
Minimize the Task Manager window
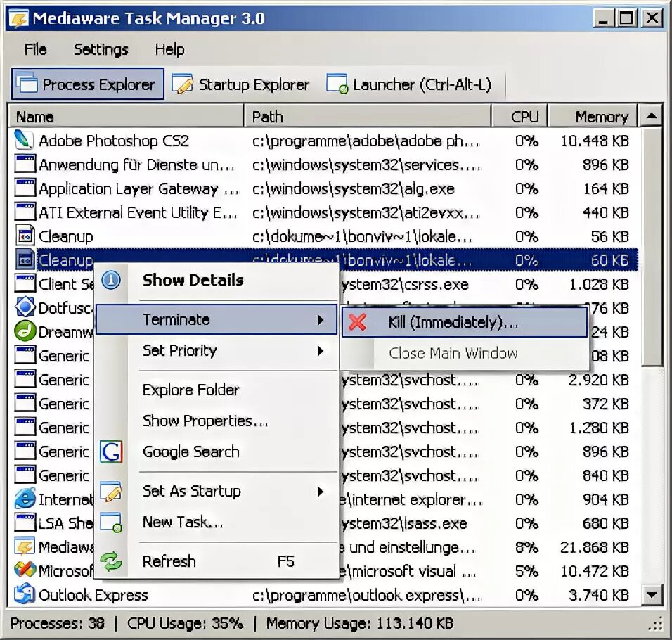click(x=603, y=18)
